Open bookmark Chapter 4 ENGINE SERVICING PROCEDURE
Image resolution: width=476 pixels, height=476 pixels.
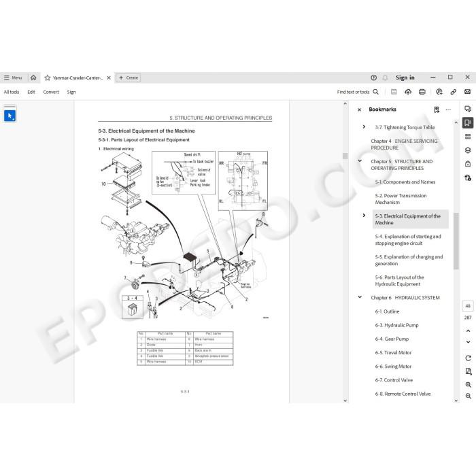click(404, 144)
